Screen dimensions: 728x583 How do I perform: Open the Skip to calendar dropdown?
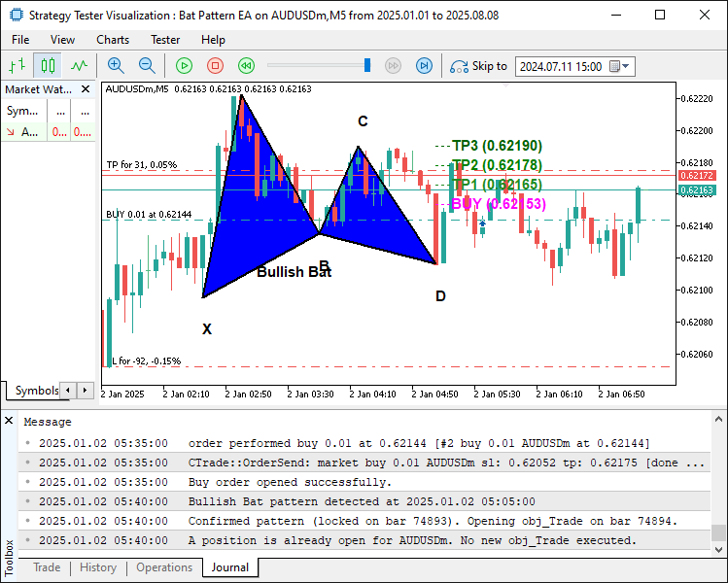click(x=619, y=66)
